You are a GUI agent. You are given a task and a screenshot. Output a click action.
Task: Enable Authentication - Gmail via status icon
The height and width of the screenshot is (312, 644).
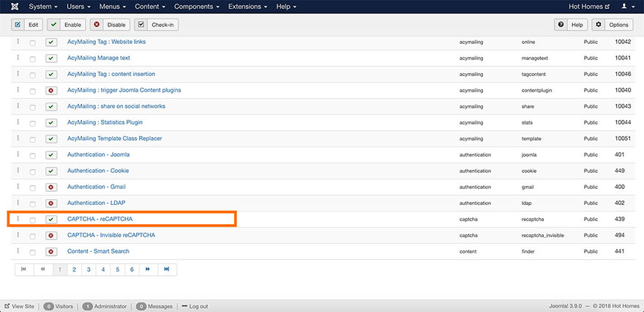[51, 187]
